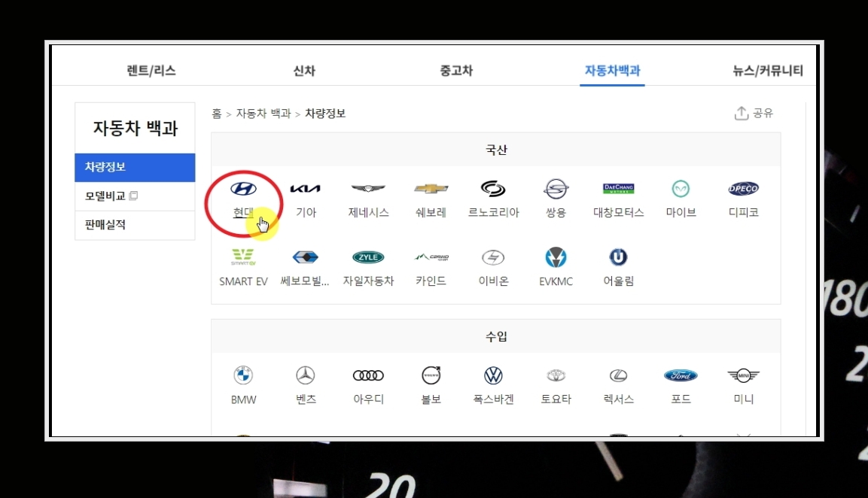Click the 대창모터스 text link
868x498 pixels.
pos(618,212)
